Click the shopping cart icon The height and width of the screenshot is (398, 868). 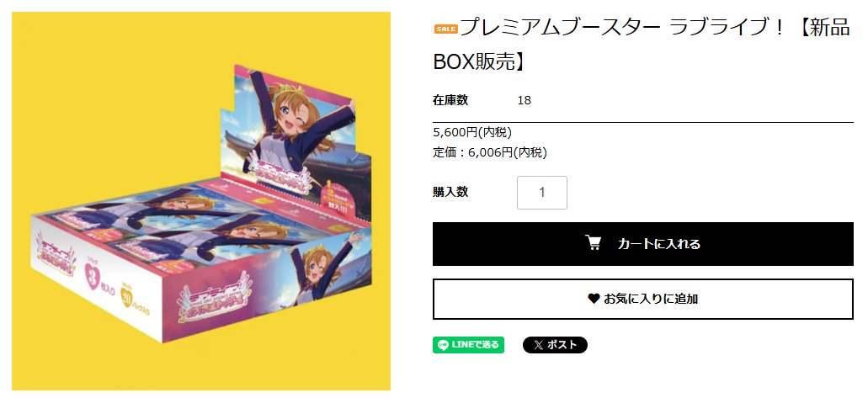tap(593, 243)
